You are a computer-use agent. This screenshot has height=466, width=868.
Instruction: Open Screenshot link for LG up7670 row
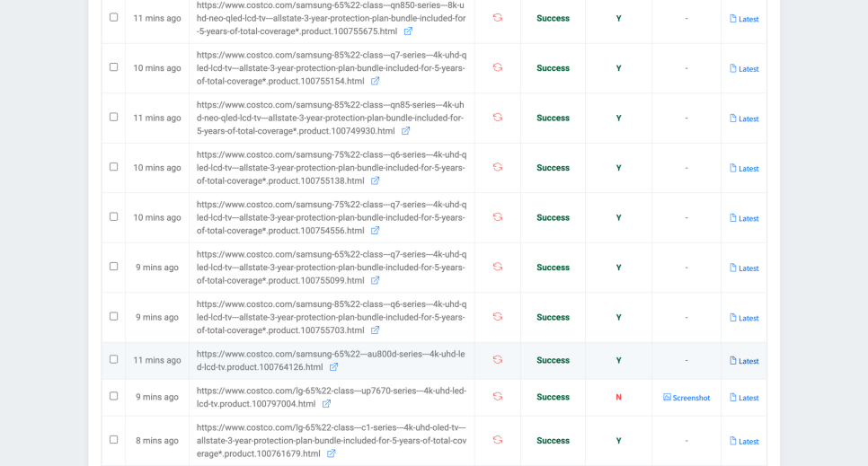coord(686,398)
